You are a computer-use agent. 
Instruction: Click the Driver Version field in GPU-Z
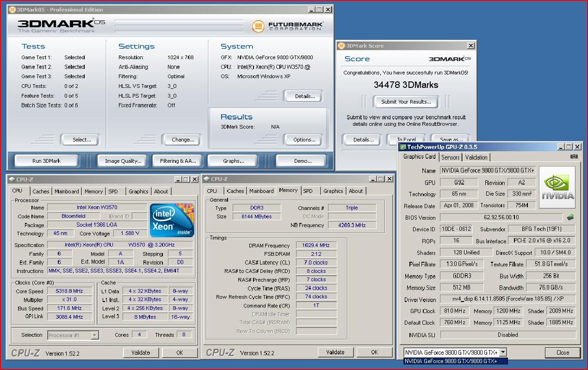point(508,299)
